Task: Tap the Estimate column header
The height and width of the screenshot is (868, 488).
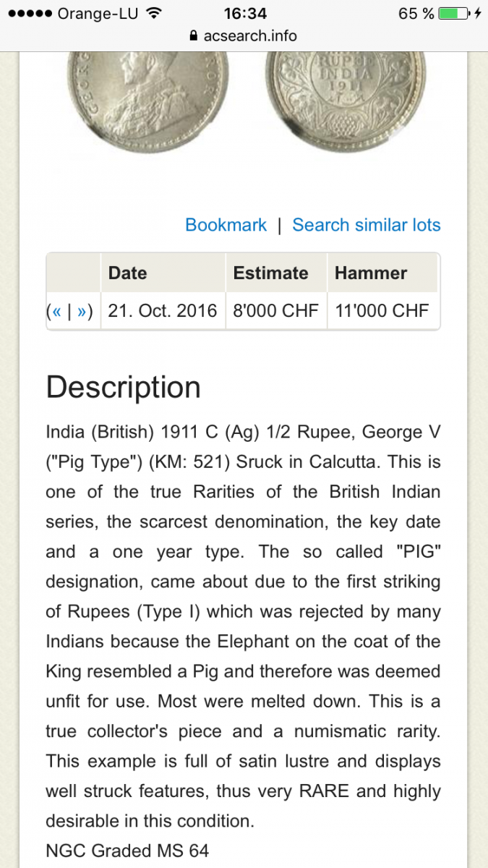Action: 270,273
